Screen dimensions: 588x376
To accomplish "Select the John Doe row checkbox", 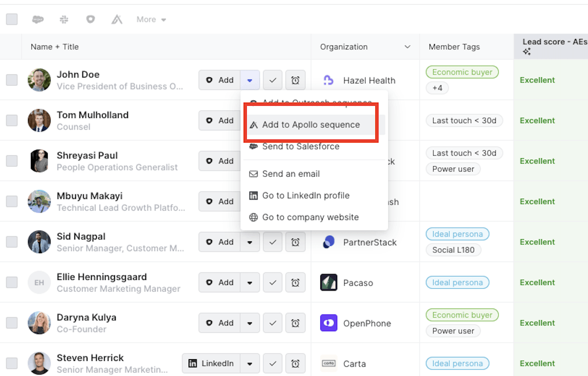I will [x=12, y=80].
